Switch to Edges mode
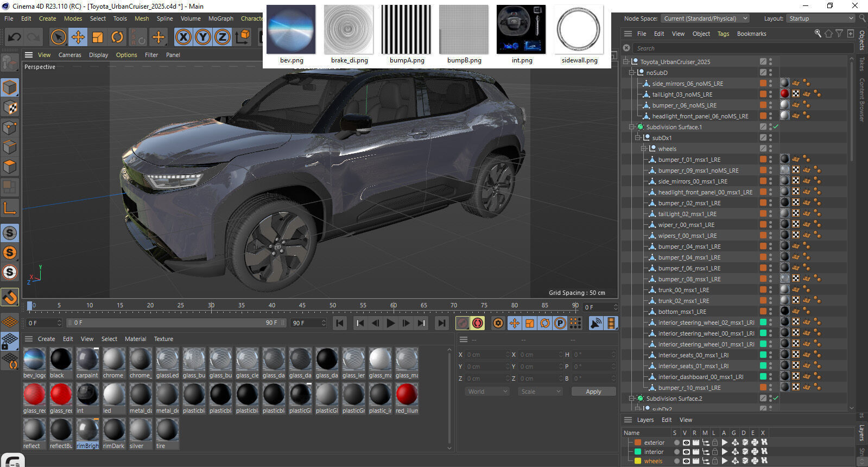868x467 pixels. pyautogui.click(x=10, y=147)
